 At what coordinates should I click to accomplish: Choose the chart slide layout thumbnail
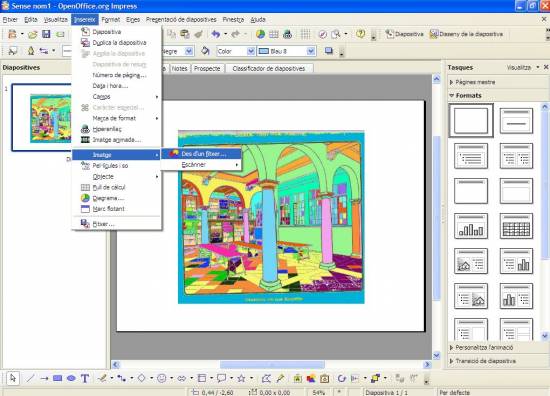471,226
